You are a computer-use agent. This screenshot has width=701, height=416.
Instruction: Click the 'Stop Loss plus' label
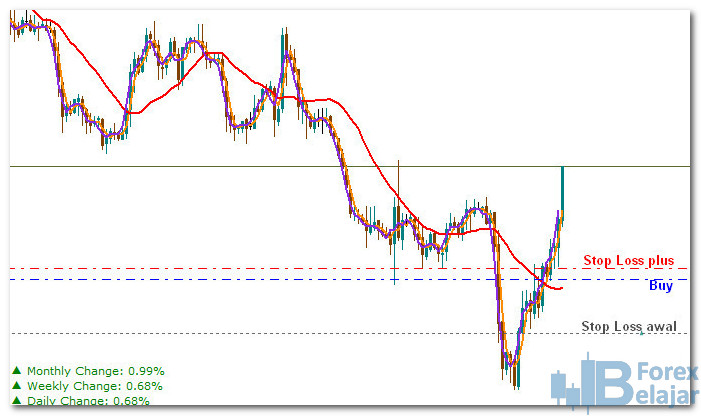pyautogui.click(x=629, y=261)
